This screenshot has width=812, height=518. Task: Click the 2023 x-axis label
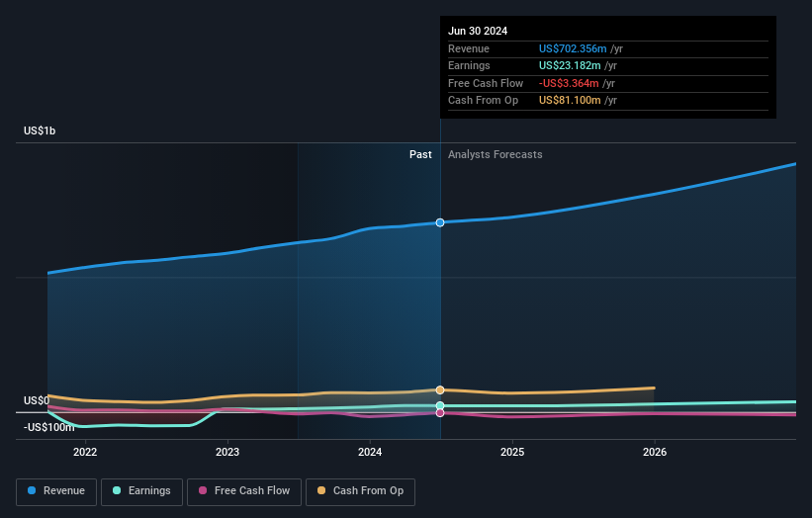(x=227, y=452)
